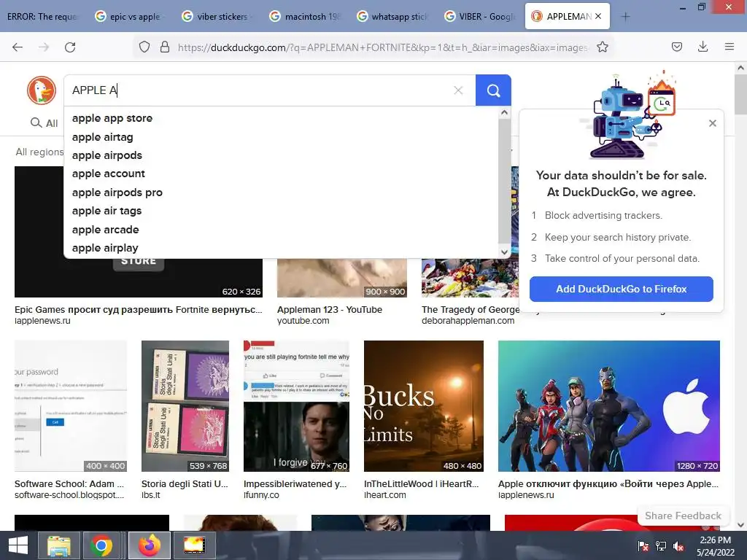
Task: Clear the search box text
Action: coord(458,90)
